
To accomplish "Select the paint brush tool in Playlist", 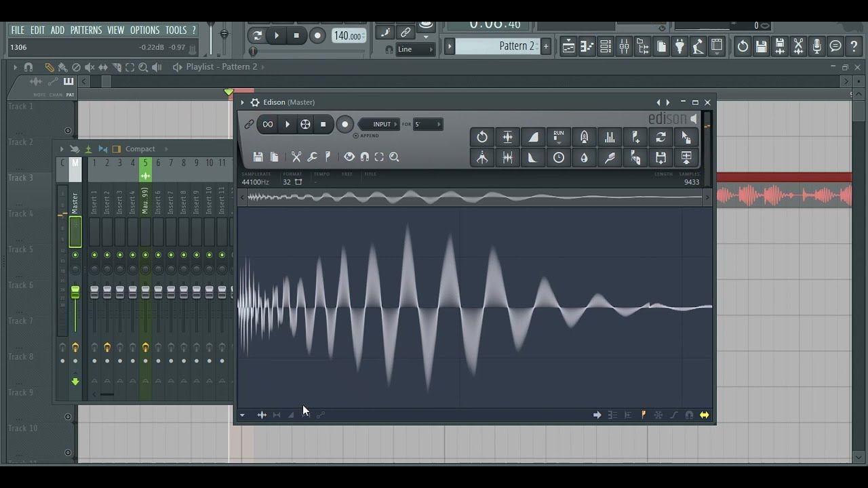I will pos(62,67).
